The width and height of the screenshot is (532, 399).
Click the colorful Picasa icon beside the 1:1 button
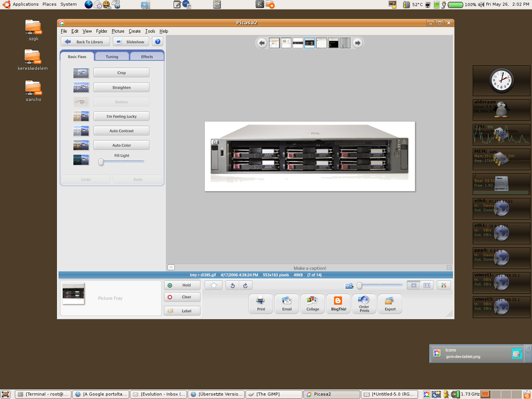(443, 285)
